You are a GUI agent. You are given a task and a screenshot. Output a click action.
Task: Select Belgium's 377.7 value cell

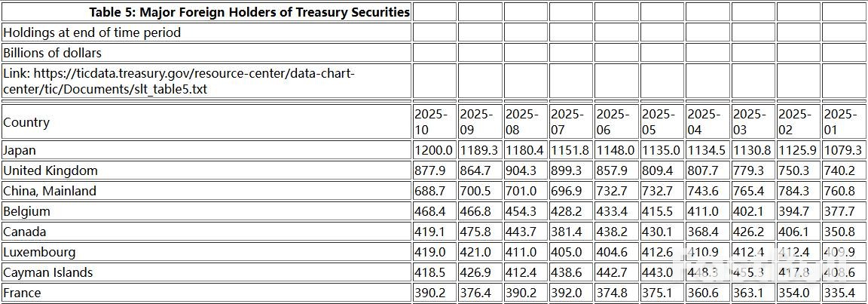coord(840,211)
